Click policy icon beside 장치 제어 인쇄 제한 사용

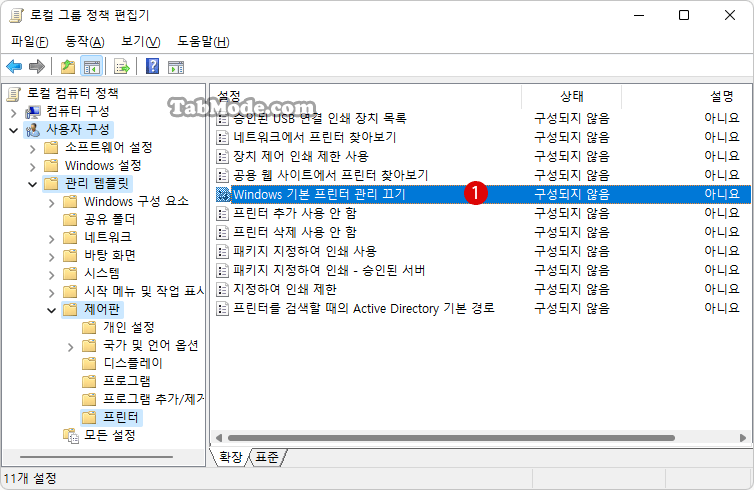(x=222, y=156)
